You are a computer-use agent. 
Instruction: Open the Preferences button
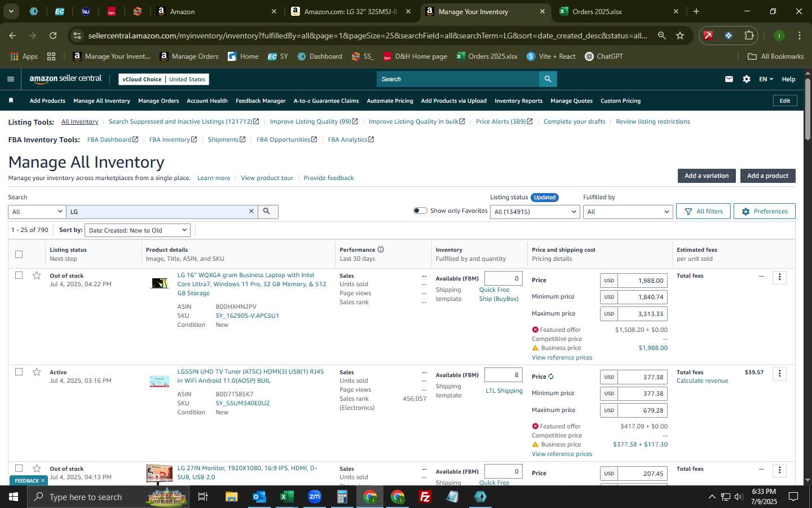[764, 211]
